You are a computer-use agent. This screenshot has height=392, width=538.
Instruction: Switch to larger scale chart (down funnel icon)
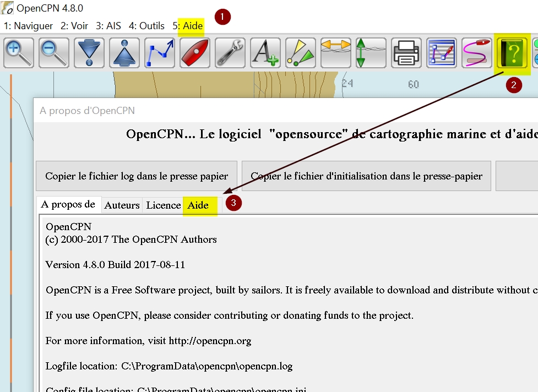tap(89, 53)
